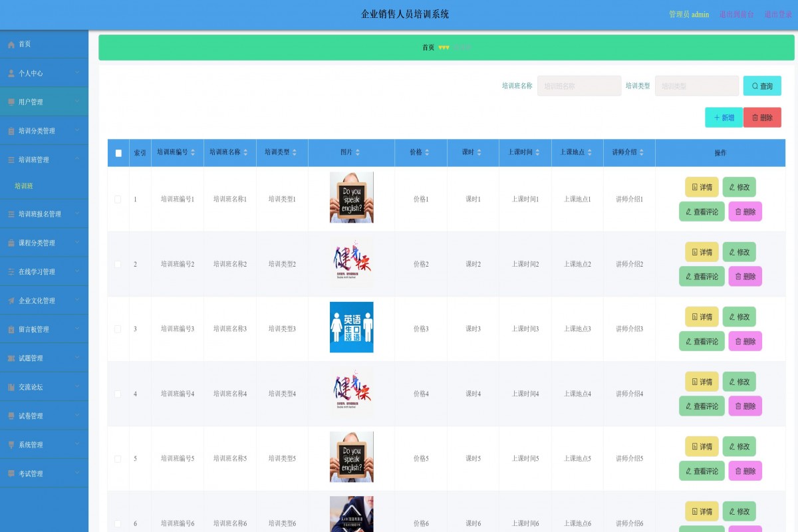Click the home icon beside 首页 in sidebar
The image size is (798, 532).
[11, 45]
